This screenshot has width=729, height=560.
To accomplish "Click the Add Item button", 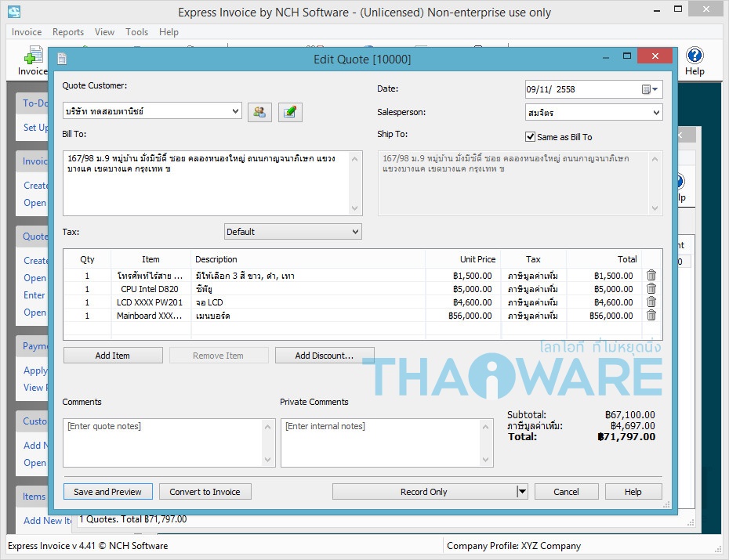I will pyautogui.click(x=113, y=356).
